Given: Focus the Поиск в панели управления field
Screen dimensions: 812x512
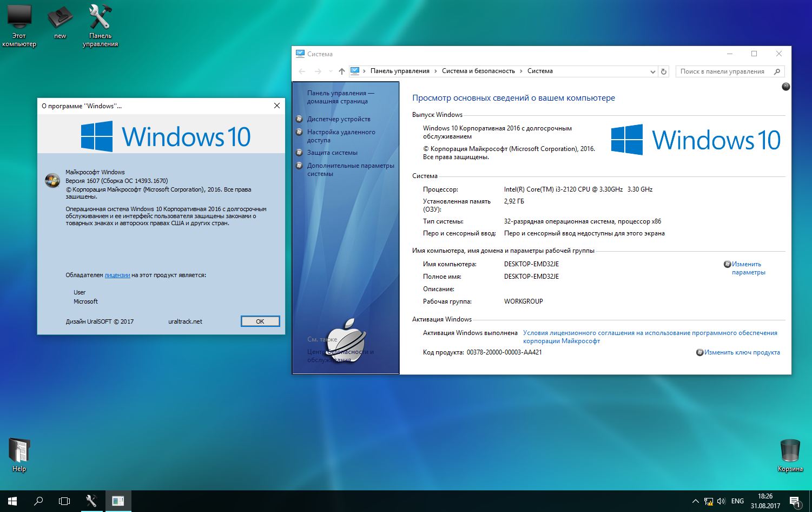Looking at the screenshot, I should (722, 71).
